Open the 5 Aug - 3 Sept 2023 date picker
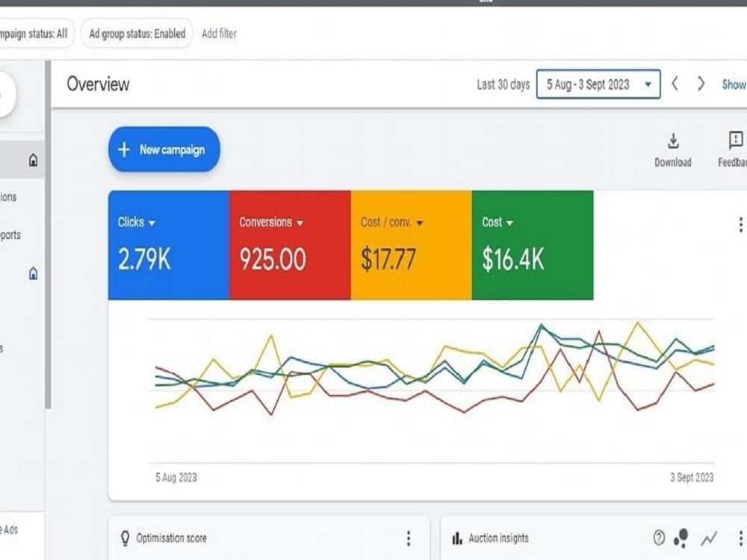This screenshot has height=560, width=747. (598, 84)
